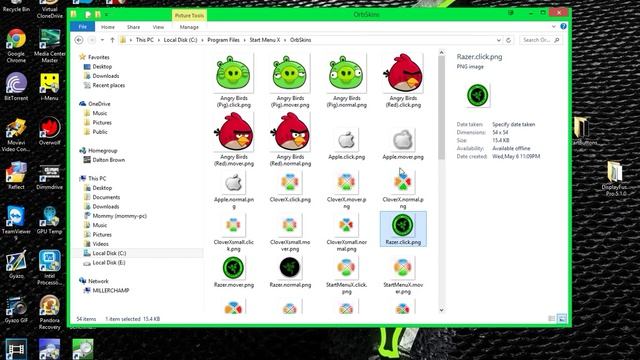Refresh the OrbSkins folder view
640x360 pixels.
tap(509, 40)
